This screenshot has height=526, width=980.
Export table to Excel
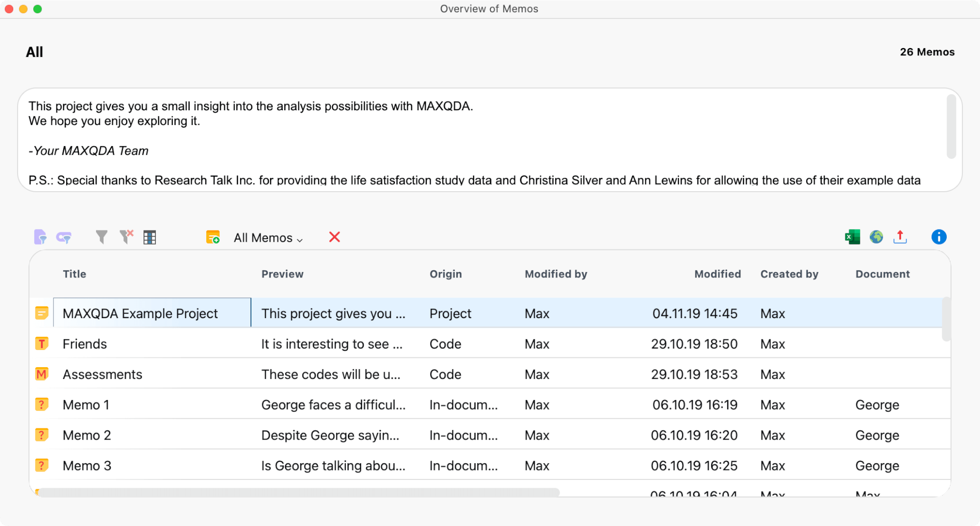point(853,237)
